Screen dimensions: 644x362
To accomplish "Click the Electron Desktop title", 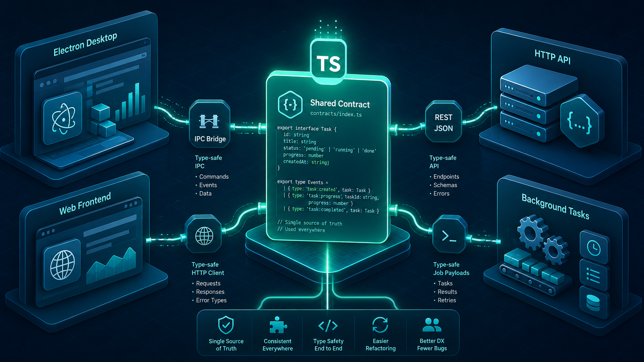I will pyautogui.click(x=85, y=44).
